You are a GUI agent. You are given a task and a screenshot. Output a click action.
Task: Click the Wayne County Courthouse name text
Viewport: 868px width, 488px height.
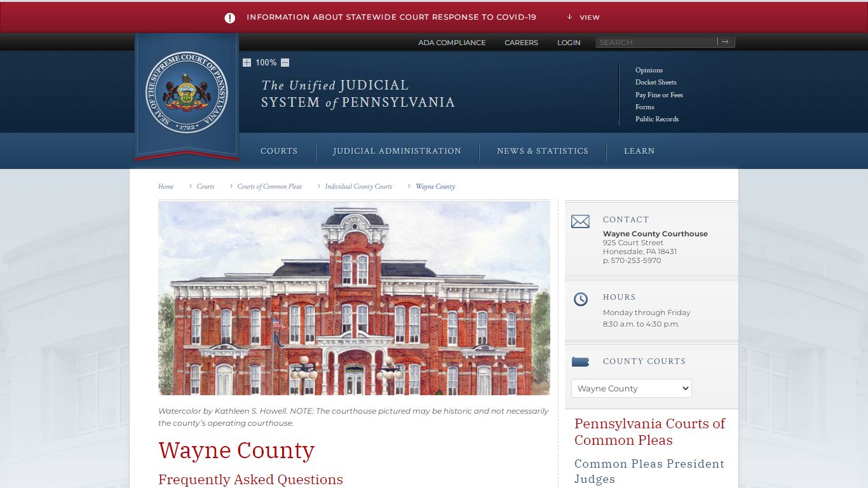point(655,234)
